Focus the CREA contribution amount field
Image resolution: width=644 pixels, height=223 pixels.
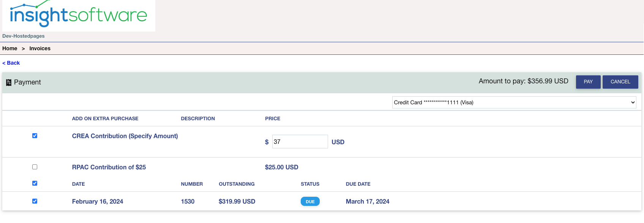pyautogui.click(x=300, y=142)
